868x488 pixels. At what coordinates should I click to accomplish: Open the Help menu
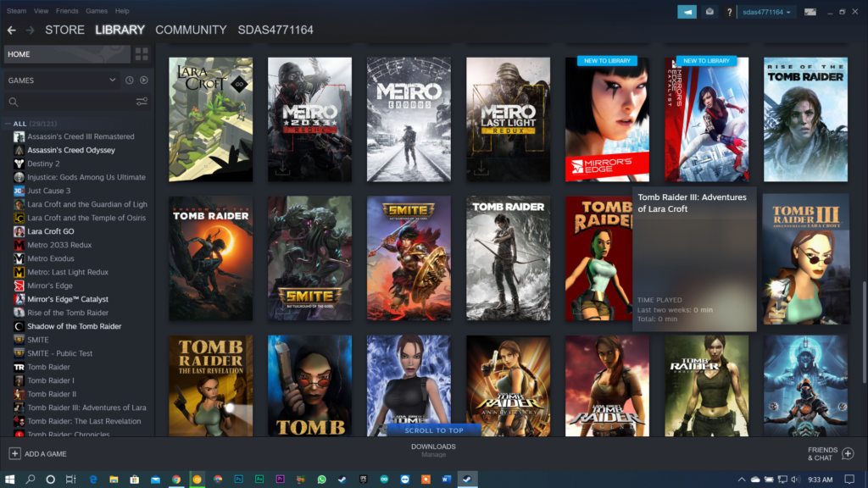pos(122,11)
